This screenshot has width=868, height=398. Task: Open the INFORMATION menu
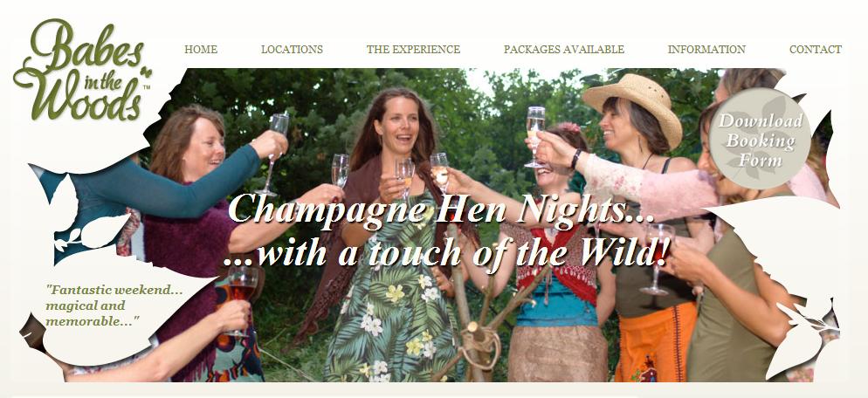coord(706,49)
